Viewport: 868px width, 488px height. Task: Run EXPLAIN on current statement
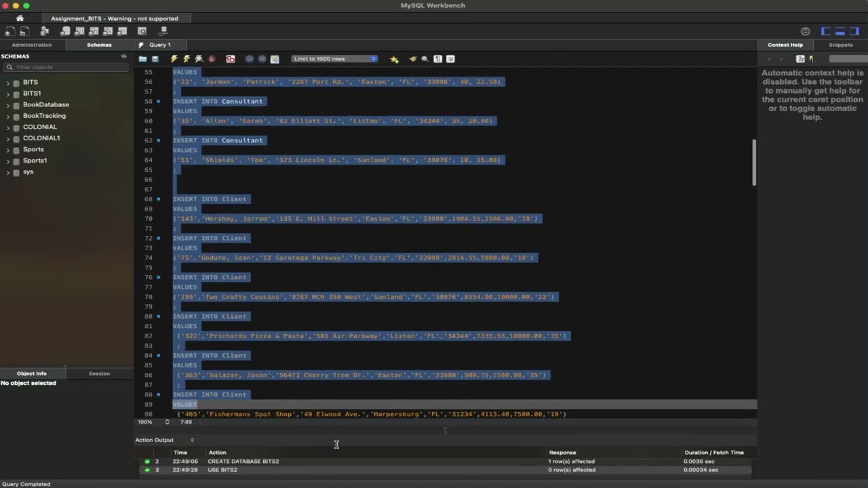[x=199, y=59]
